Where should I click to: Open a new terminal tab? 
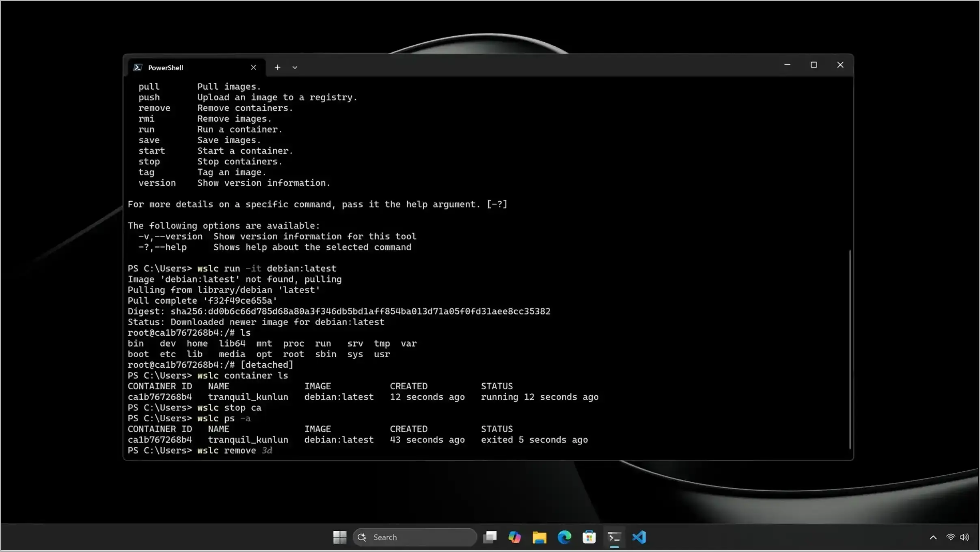277,67
